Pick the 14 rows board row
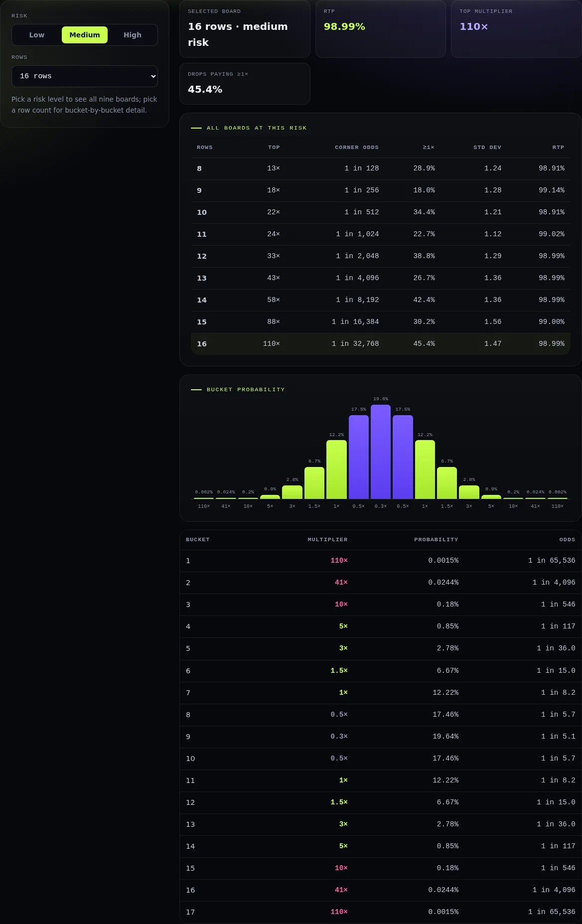 [x=381, y=300]
